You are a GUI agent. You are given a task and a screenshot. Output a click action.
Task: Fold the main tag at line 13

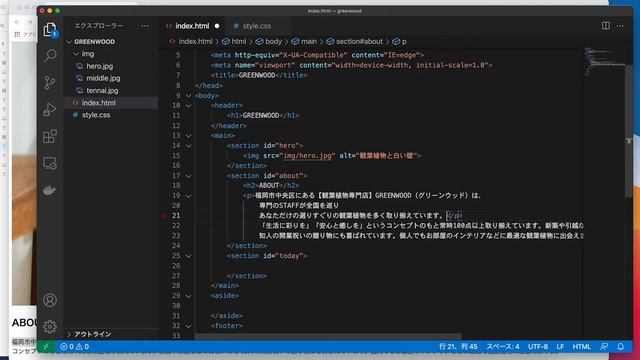(189, 136)
